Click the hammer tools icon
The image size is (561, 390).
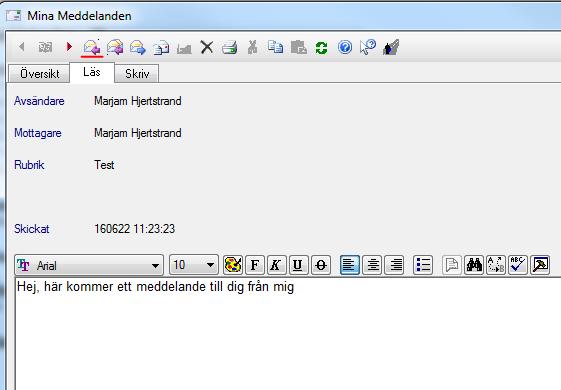pyautogui.click(x=540, y=265)
